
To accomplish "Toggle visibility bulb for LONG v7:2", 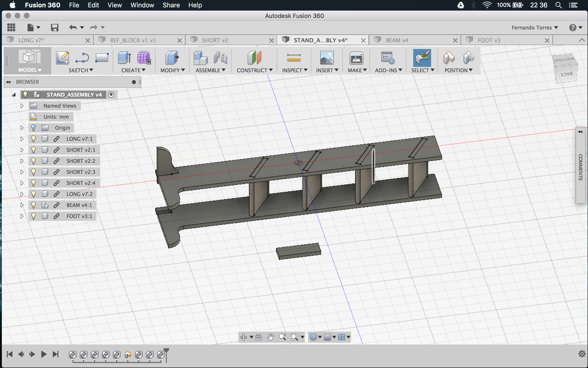I will (x=34, y=194).
